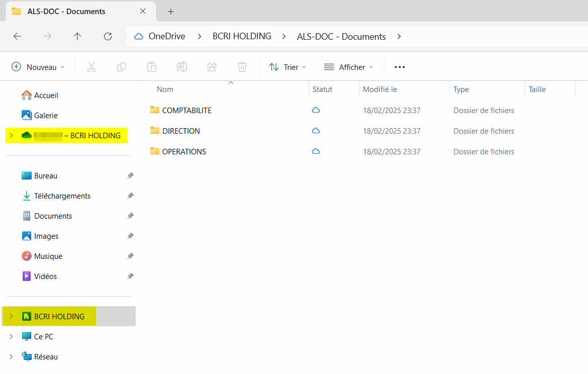Click the pin icon next to Images
The width and height of the screenshot is (588, 374).
(130, 236)
